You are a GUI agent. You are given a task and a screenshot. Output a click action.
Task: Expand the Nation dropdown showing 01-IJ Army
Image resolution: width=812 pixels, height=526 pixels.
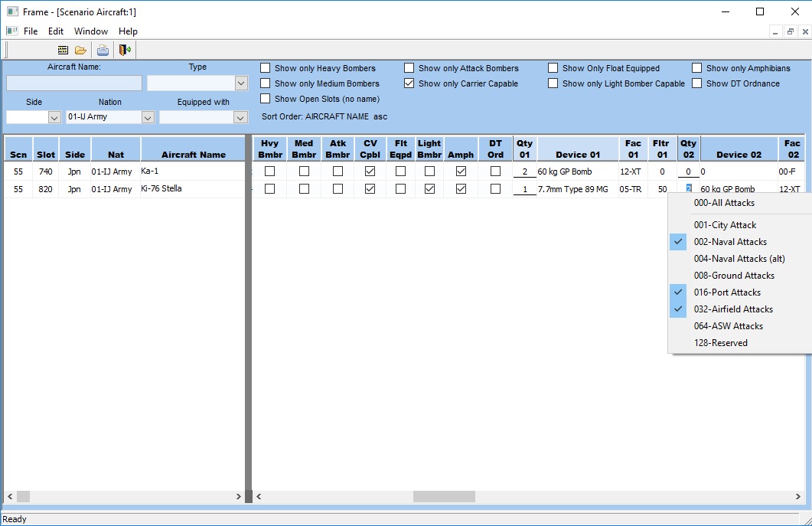pyautogui.click(x=148, y=118)
